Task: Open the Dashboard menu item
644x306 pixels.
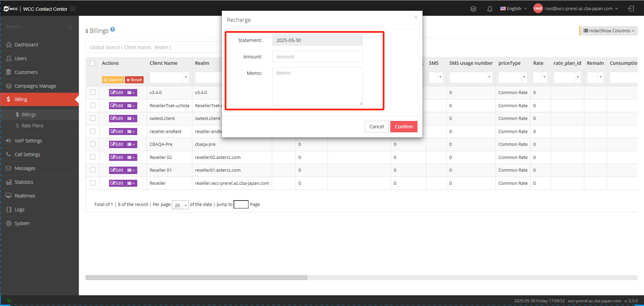Action: (x=40, y=45)
